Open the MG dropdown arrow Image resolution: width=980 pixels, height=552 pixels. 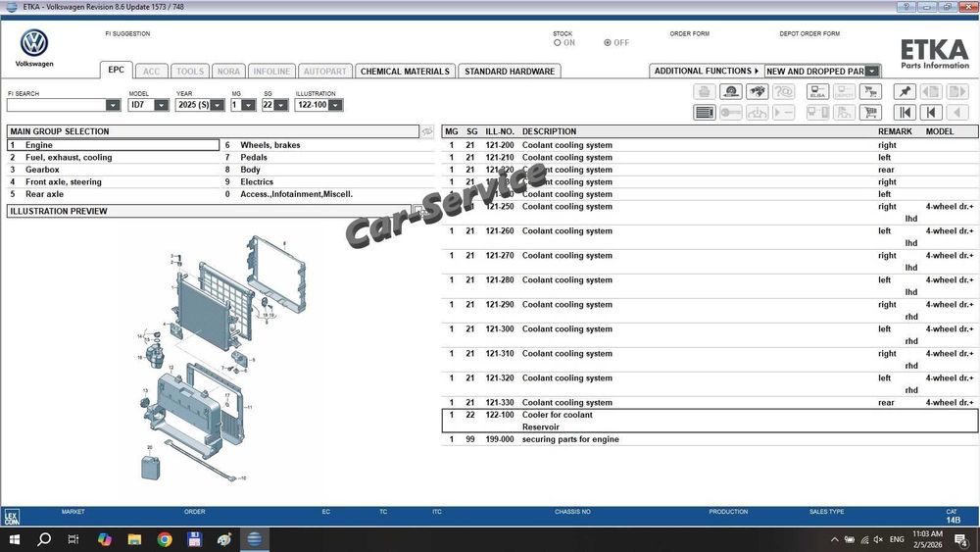248,105
